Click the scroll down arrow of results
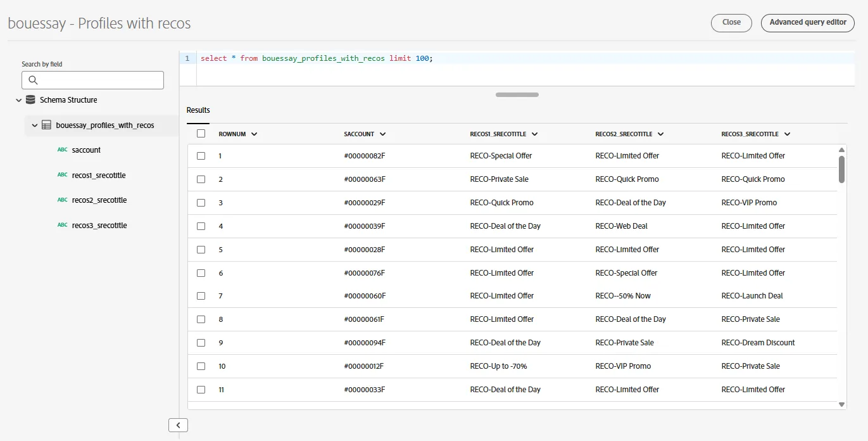The height and width of the screenshot is (441, 868). point(841,404)
